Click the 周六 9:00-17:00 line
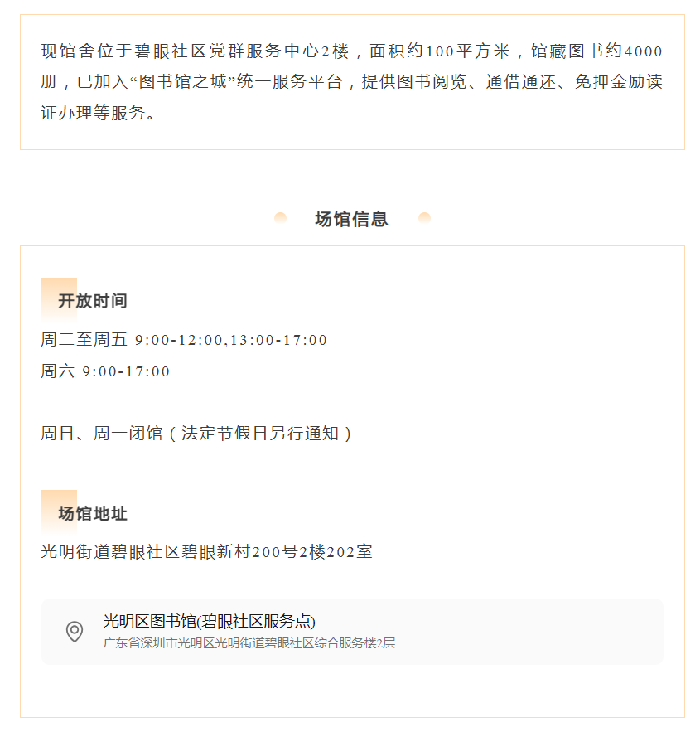The width and height of the screenshot is (700, 732). click(x=106, y=371)
